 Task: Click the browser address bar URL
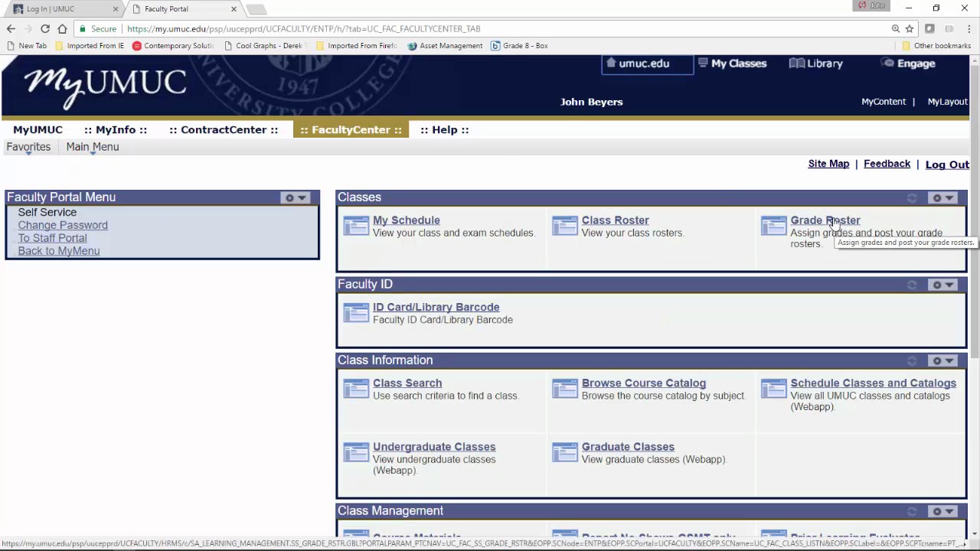pyautogui.click(x=304, y=28)
